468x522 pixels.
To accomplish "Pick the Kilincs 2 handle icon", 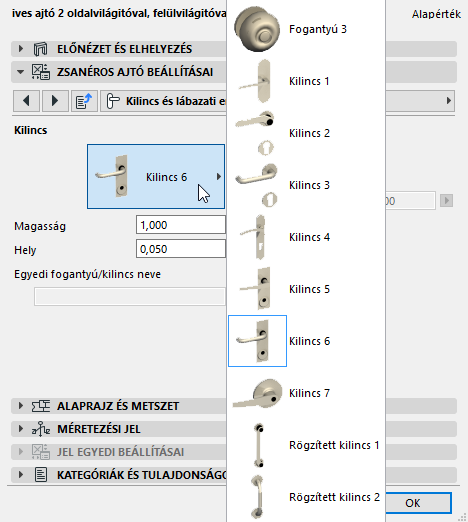I will click(x=256, y=133).
